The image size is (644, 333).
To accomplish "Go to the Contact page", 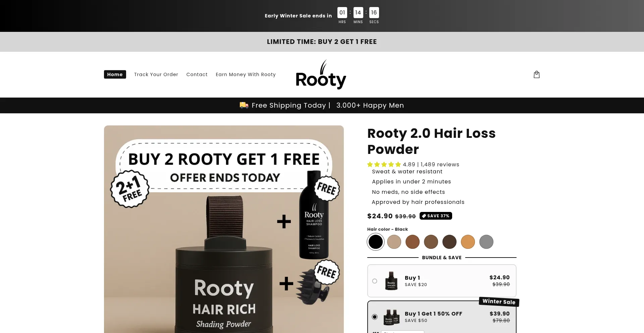I will [197, 74].
